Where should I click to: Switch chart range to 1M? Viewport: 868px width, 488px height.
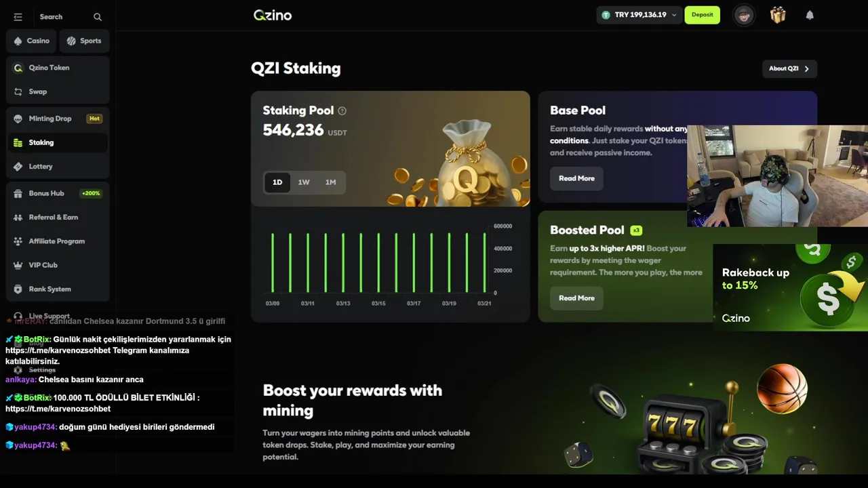(x=330, y=182)
